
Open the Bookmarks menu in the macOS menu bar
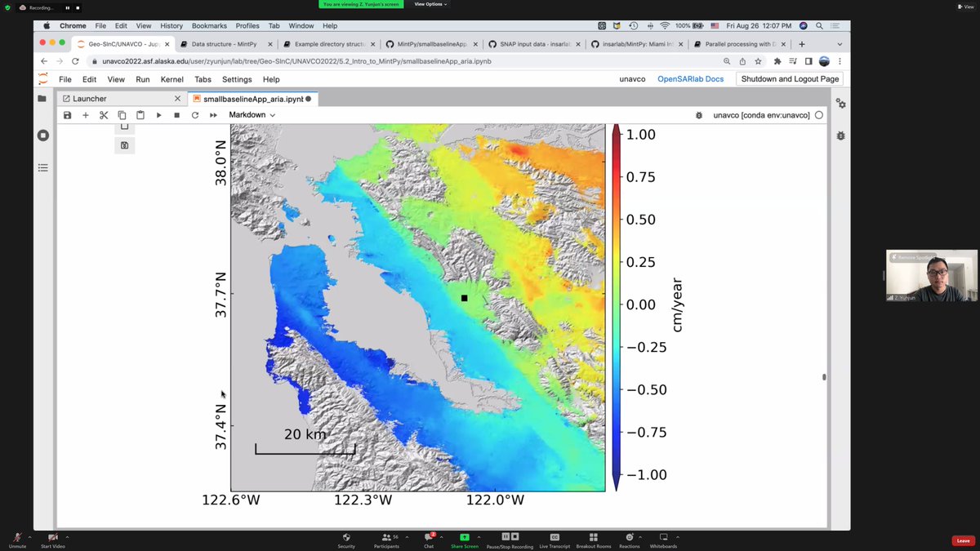[209, 26]
